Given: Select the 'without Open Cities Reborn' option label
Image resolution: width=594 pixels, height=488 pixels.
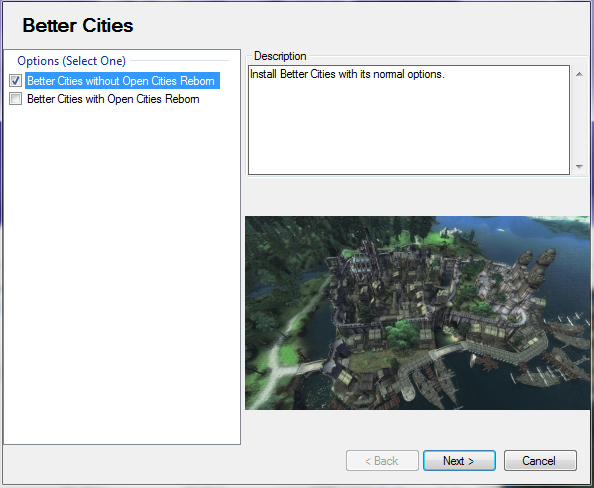Looking at the screenshot, I should point(122,81).
